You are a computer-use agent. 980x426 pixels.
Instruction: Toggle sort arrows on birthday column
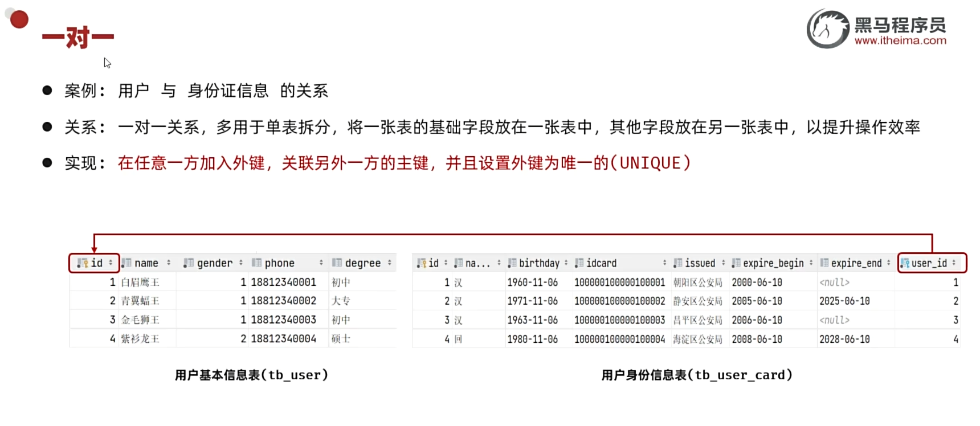pyautogui.click(x=566, y=263)
